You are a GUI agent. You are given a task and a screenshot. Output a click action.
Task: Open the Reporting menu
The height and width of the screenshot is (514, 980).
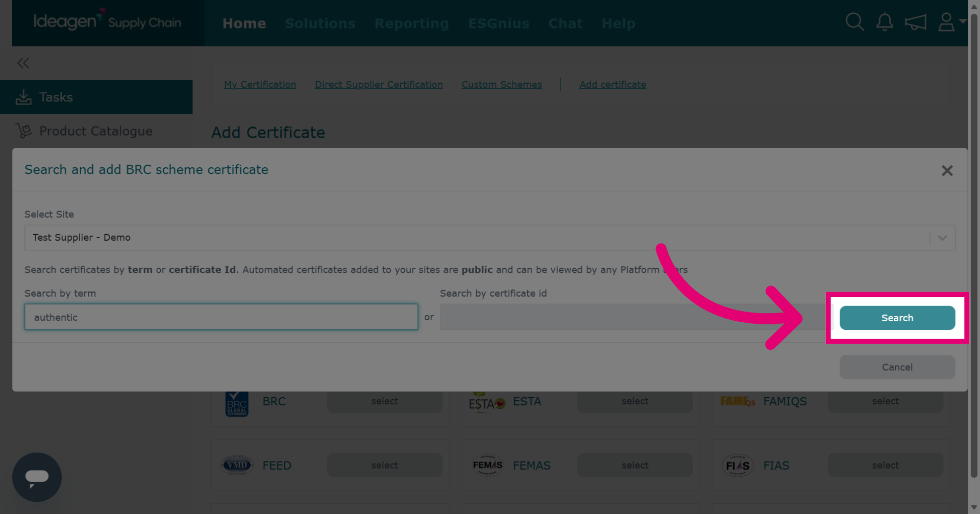click(x=412, y=23)
